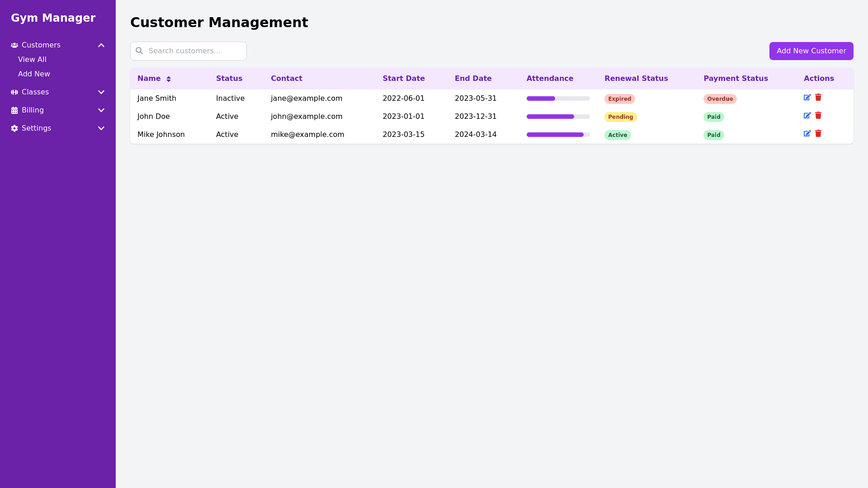868x488 pixels.
Task: Delete Jane Smith using the trash icon
Action: pos(818,98)
